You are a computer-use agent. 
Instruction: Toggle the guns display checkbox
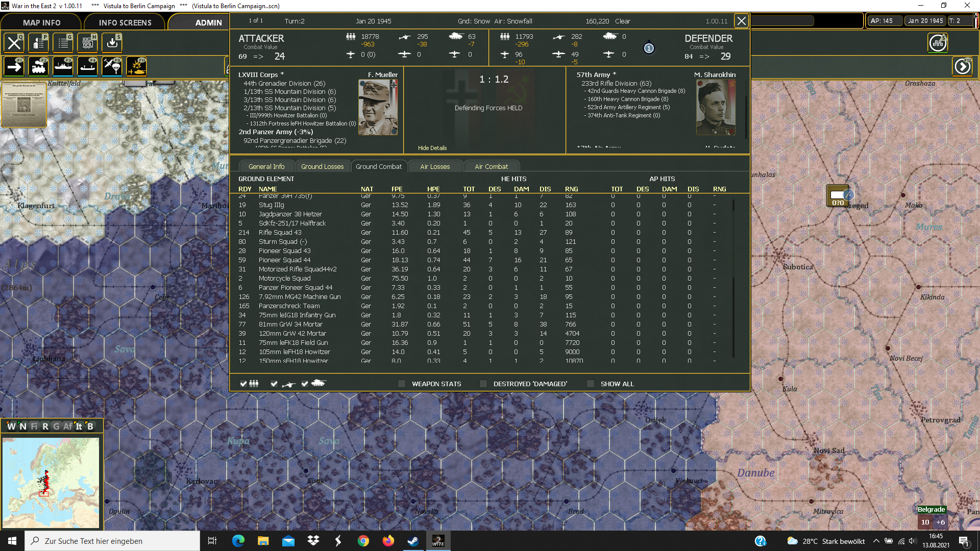[x=274, y=384]
